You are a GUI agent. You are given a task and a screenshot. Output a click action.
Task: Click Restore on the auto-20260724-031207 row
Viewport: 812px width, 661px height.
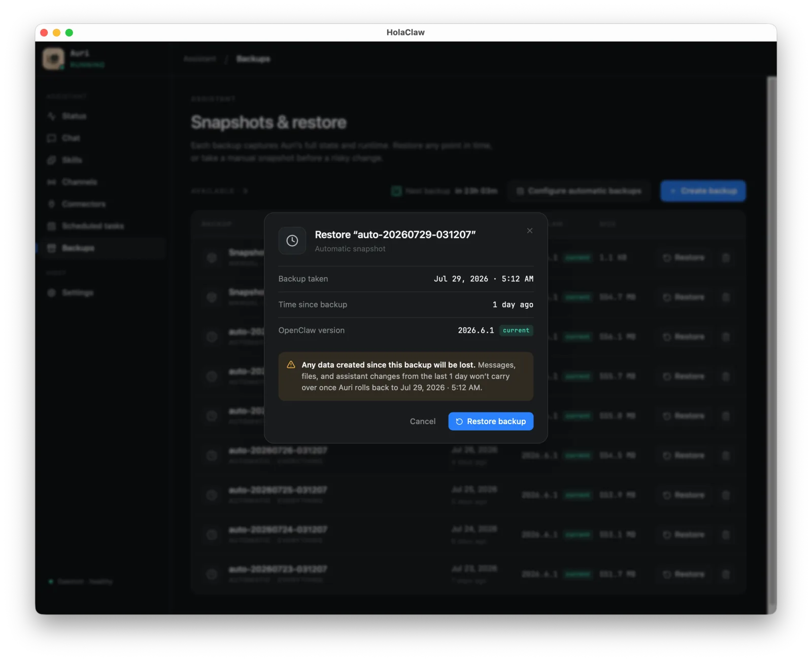click(x=684, y=535)
